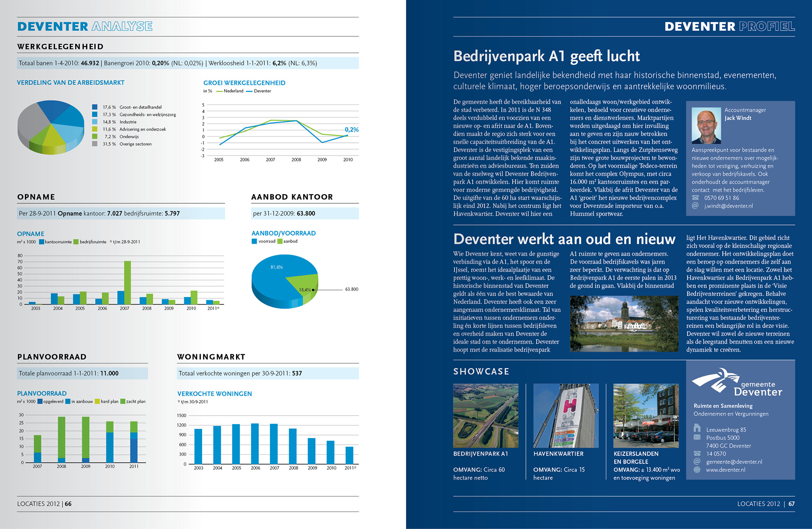
Task: Click the envelope icon next to Postbus 5000
Action: [697, 437]
